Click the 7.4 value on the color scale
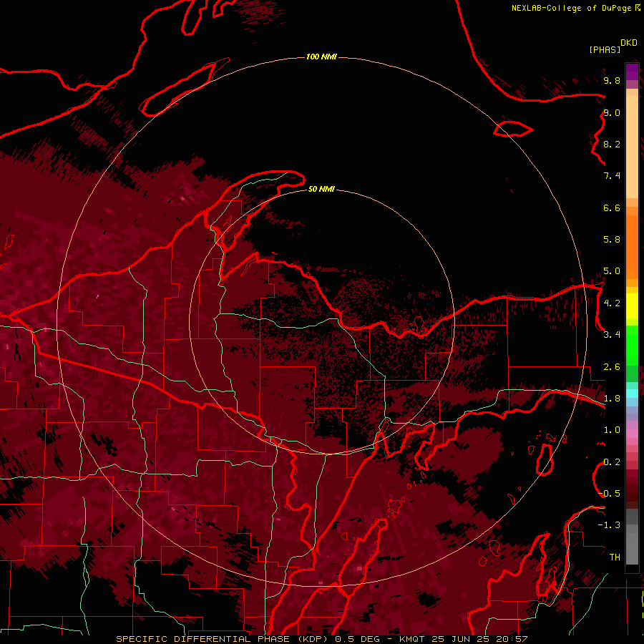The width and height of the screenshot is (644, 644). click(611, 176)
